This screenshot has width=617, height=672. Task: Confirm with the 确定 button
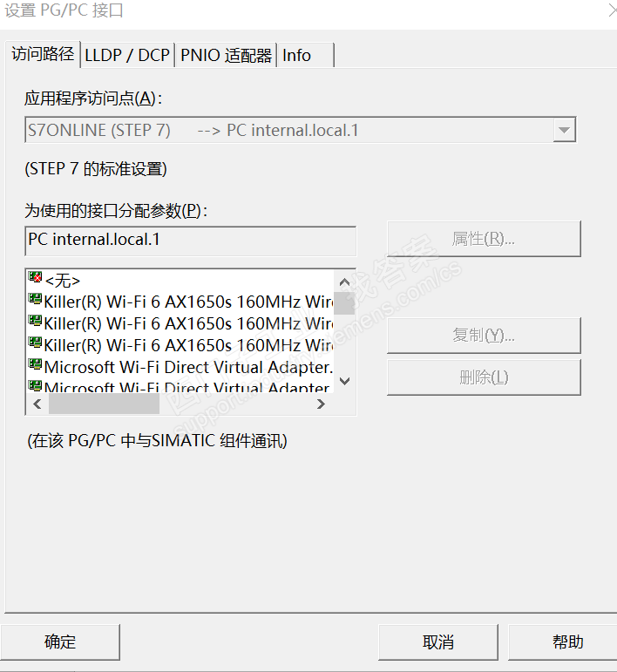(60, 642)
